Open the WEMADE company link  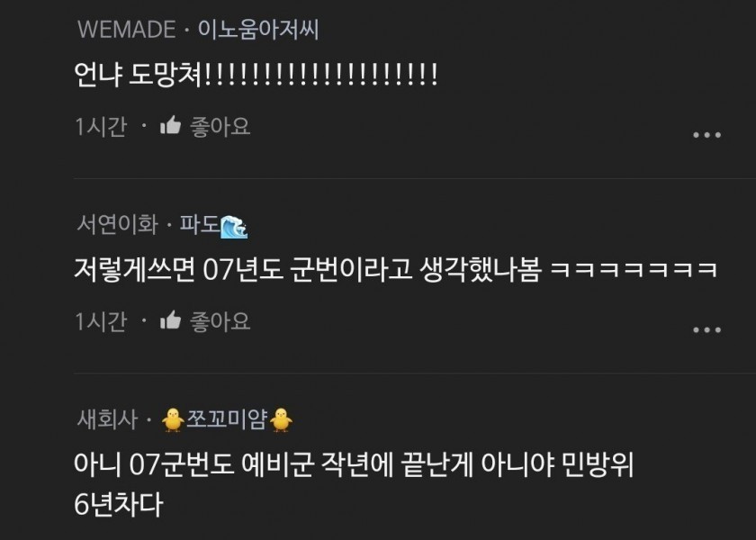pyautogui.click(x=126, y=30)
